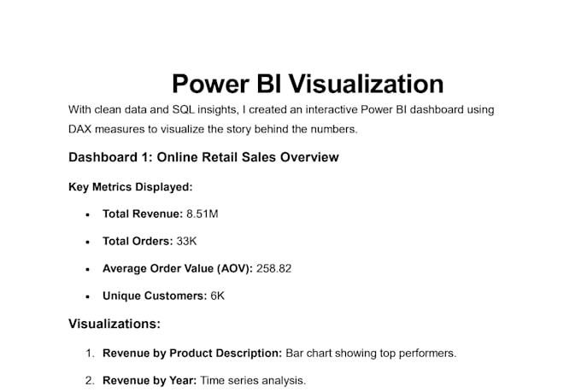Click the 'Revenue by Year:' label
Image resolution: width=581 pixels, height=392 pixels.
150,381
